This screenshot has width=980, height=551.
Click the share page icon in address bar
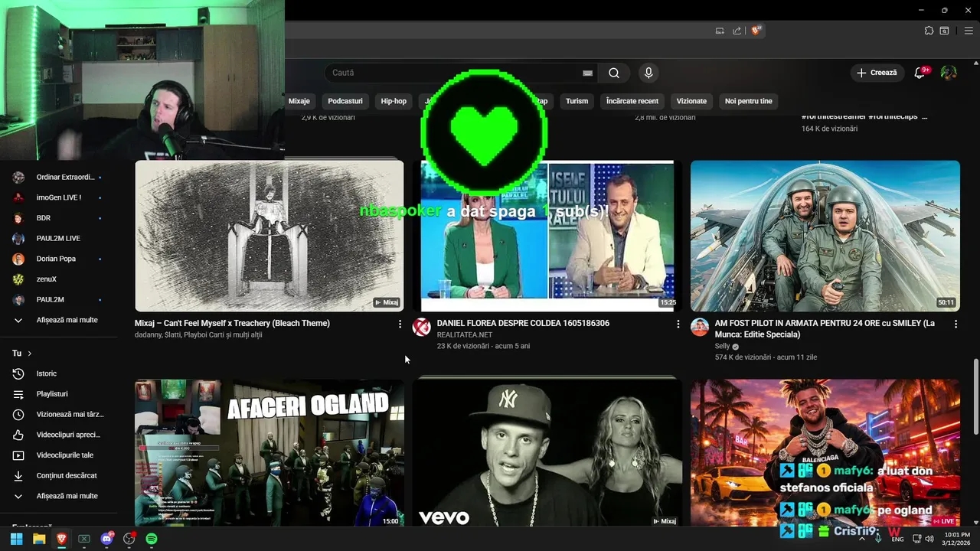(737, 31)
